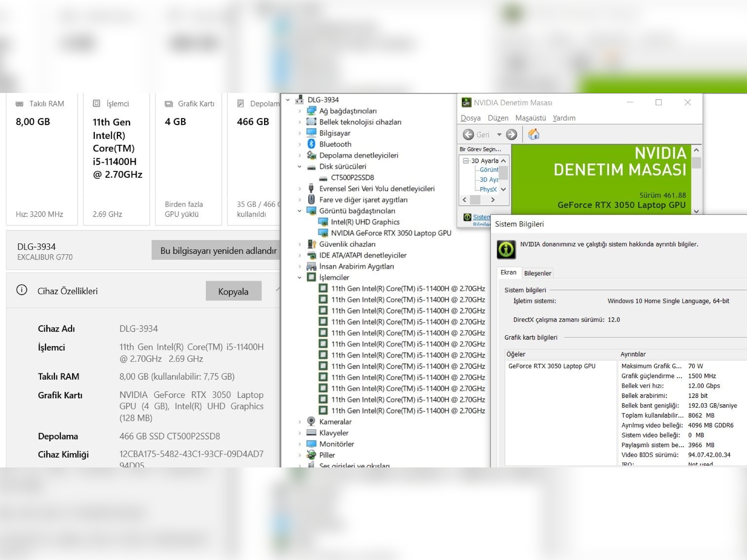Viewport: 747px width, 560px height.
Task: Click the İşlemci summary card
Action: [117, 159]
